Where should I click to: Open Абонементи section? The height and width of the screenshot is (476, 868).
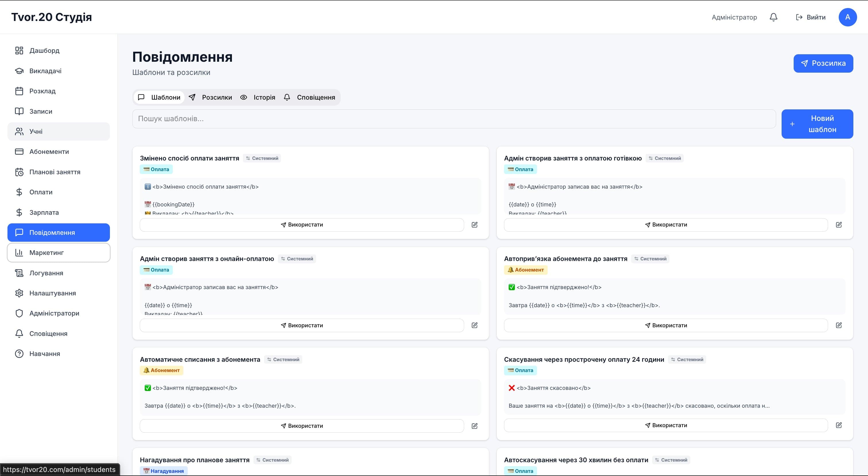(59, 152)
